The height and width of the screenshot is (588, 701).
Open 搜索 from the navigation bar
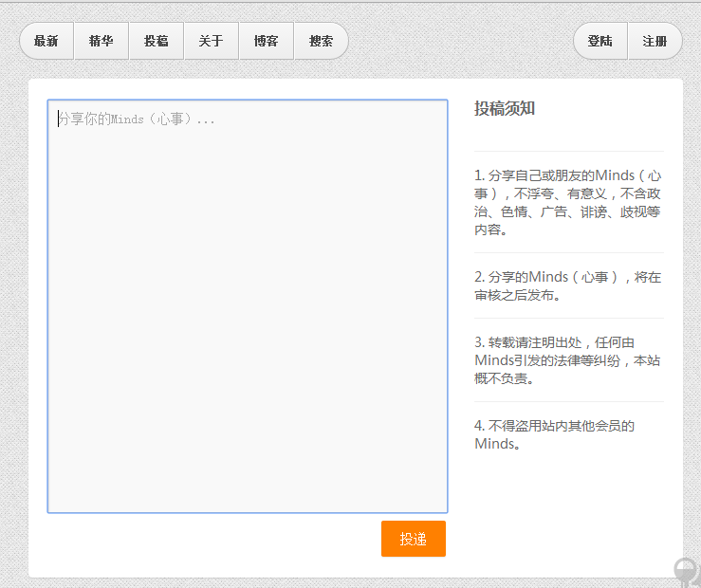click(321, 41)
